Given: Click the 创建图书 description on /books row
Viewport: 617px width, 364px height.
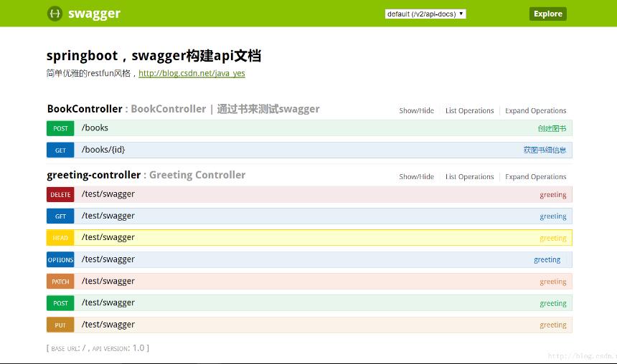Looking at the screenshot, I should coord(552,128).
